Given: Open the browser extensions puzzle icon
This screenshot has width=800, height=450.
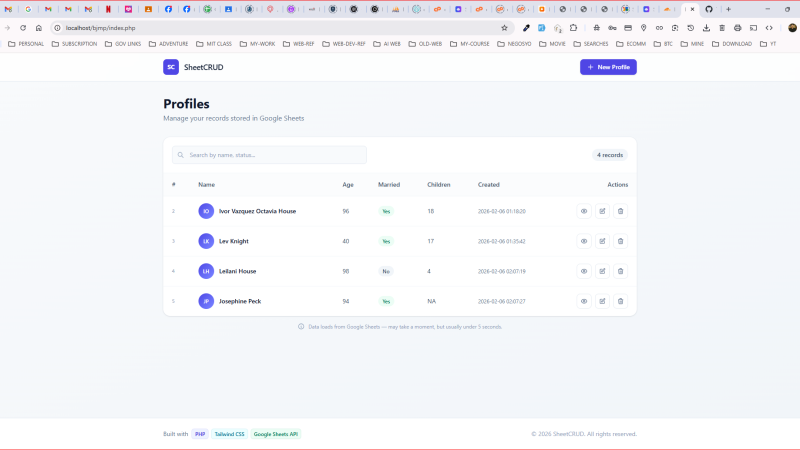Looking at the screenshot, I should [573, 28].
